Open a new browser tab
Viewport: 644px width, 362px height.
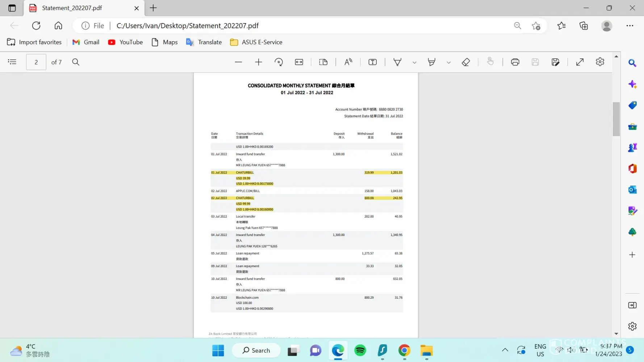click(x=153, y=8)
